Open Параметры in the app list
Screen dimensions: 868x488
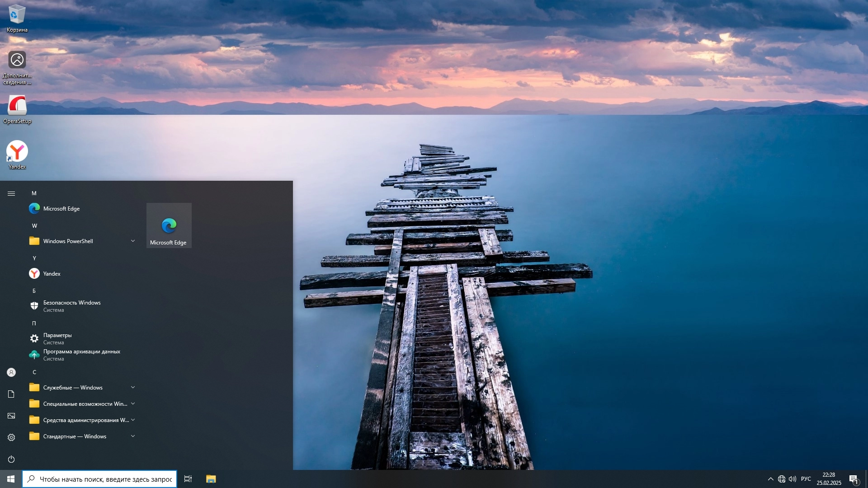57,338
